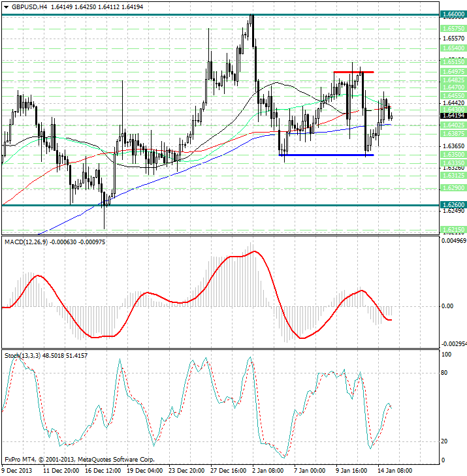467x476 pixels.
Task: Click the MACD scale value 0.004969
Action: (454, 241)
